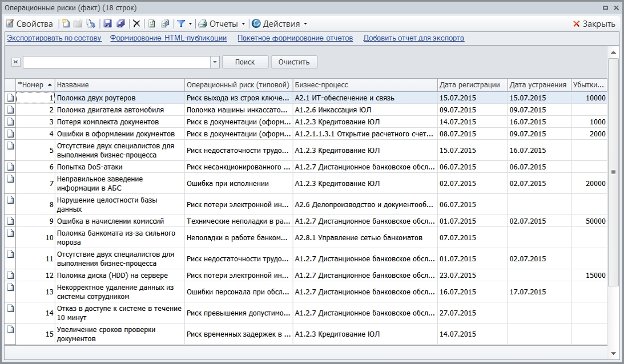Click the black X delete icon

(136, 24)
